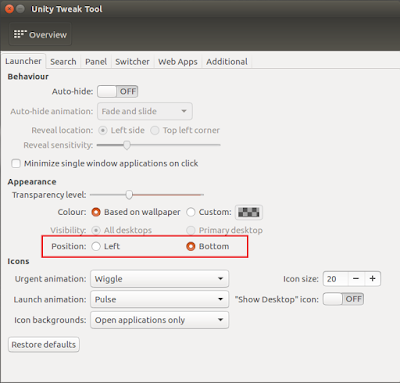Expand the Auto-hide animation dropdown

(x=145, y=111)
